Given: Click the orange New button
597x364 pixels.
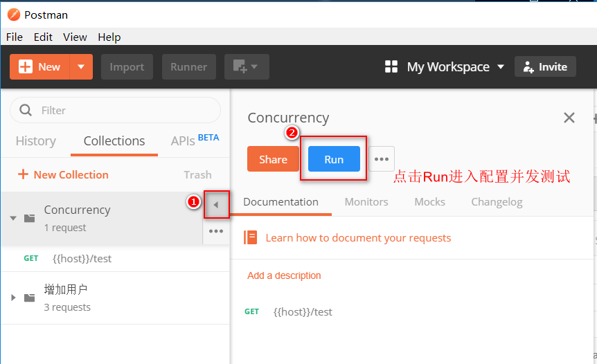Looking at the screenshot, I should (x=39, y=67).
